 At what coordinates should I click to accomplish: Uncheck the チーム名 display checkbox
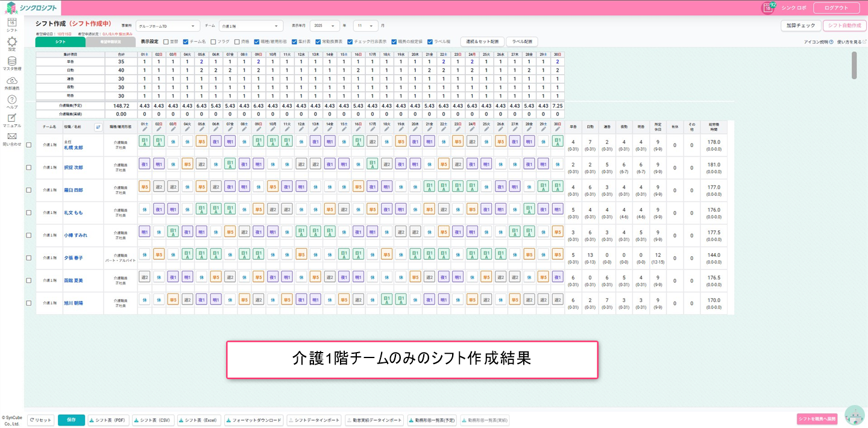tap(186, 42)
